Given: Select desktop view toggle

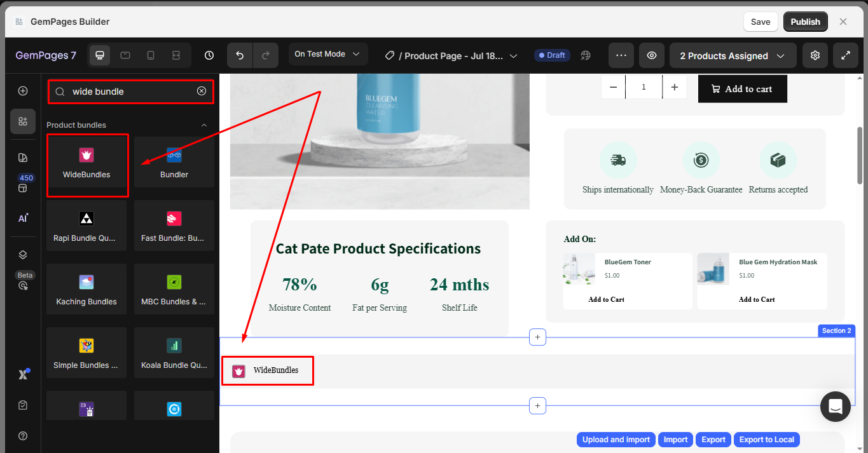Looking at the screenshot, I should 100,55.
